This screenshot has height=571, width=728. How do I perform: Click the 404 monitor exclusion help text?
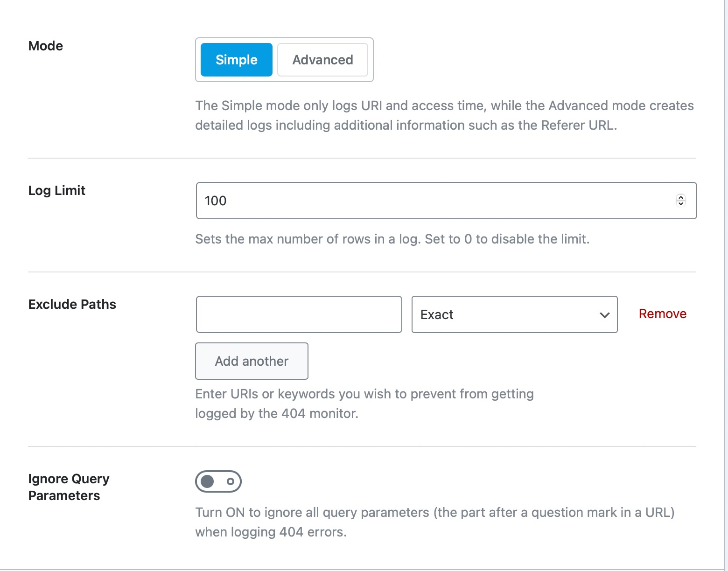(364, 404)
